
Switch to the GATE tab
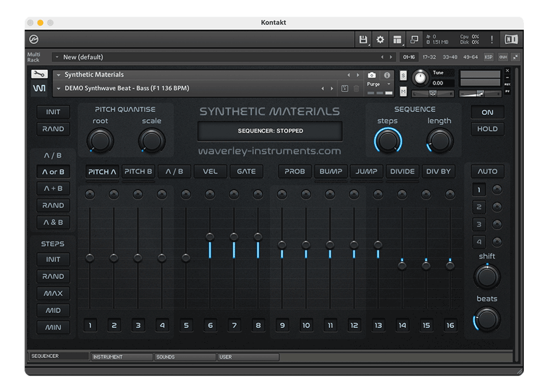coord(246,171)
